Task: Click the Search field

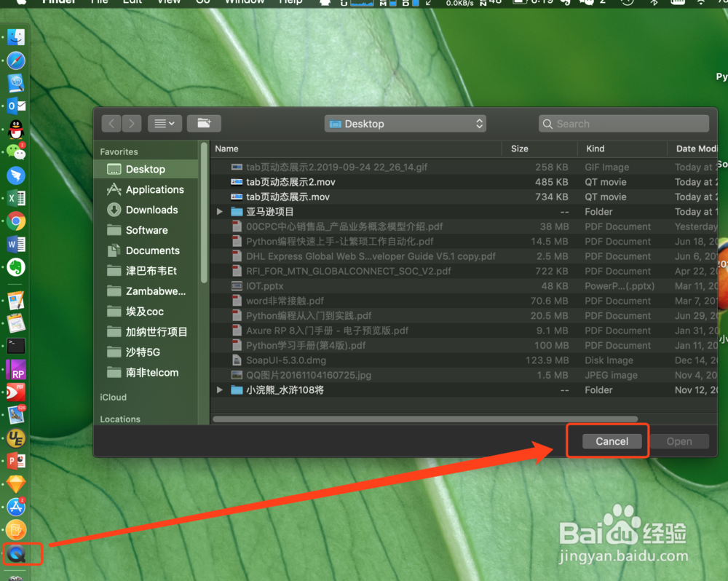Action: click(x=624, y=124)
